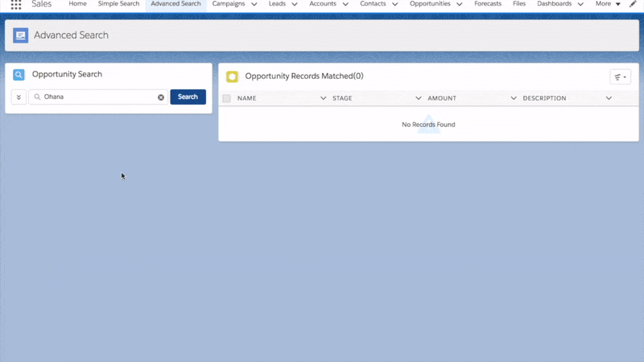Click the Opportunity Records Matched(0) title

[304, 76]
